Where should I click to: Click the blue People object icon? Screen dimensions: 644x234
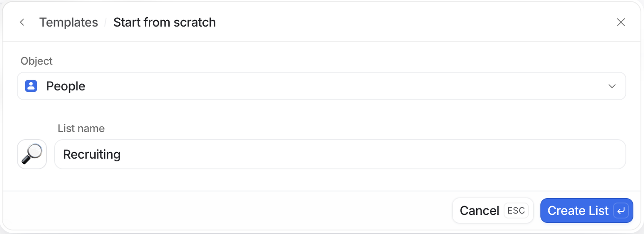31,86
